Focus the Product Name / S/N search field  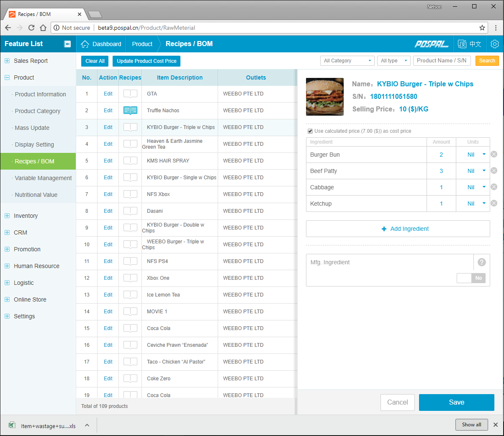(x=441, y=61)
